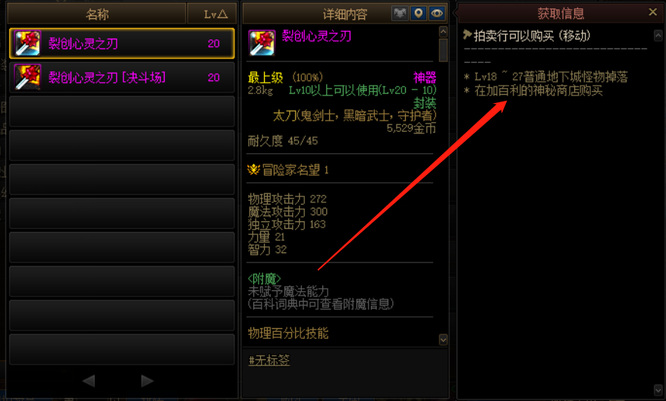Click the monster icon in the detail header
Screen dimensions: 666x401
point(400,14)
